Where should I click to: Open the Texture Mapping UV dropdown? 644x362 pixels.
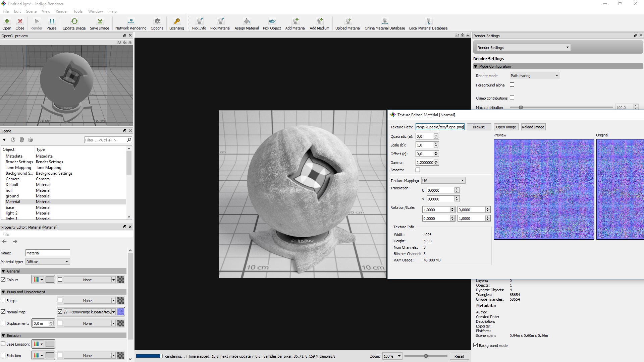pyautogui.click(x=443, y=180)
